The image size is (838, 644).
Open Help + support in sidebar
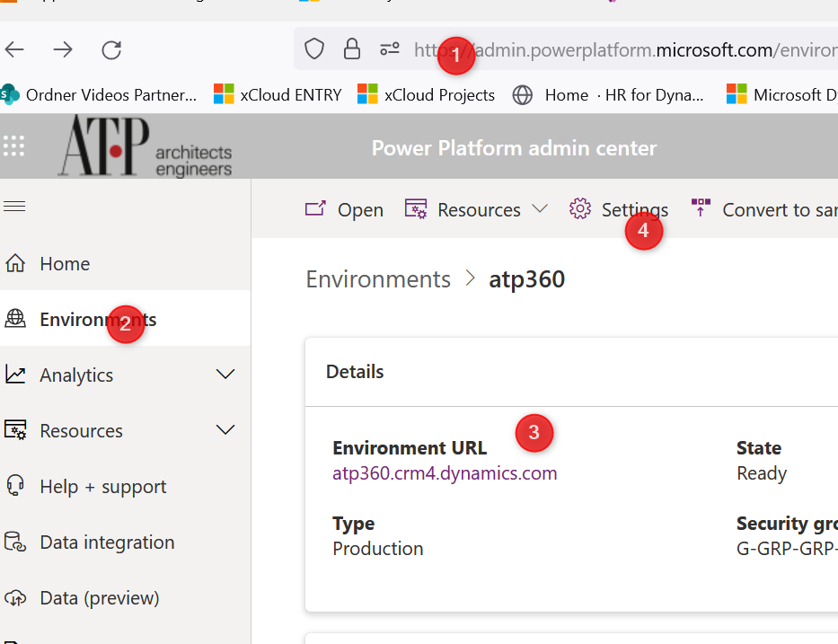125,486
